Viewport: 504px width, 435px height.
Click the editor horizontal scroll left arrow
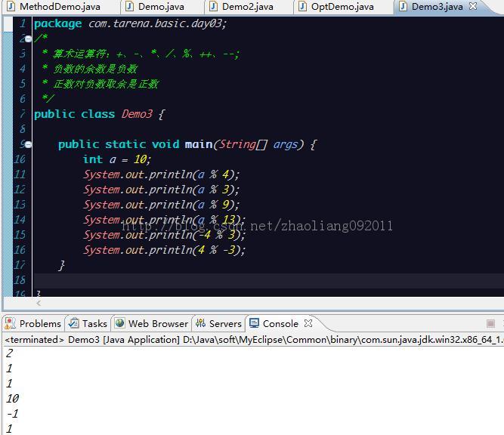click(x=39, y=303)
